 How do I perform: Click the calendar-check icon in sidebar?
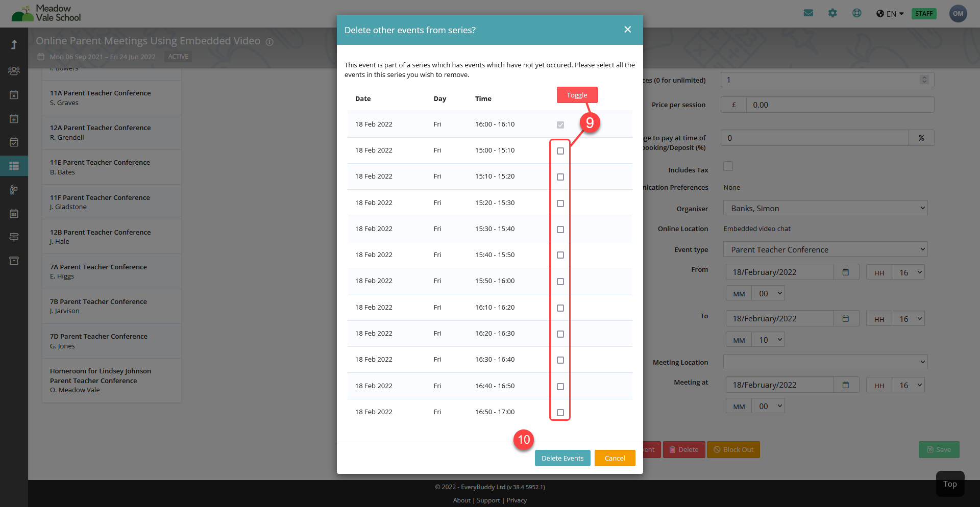click(14, 142)
